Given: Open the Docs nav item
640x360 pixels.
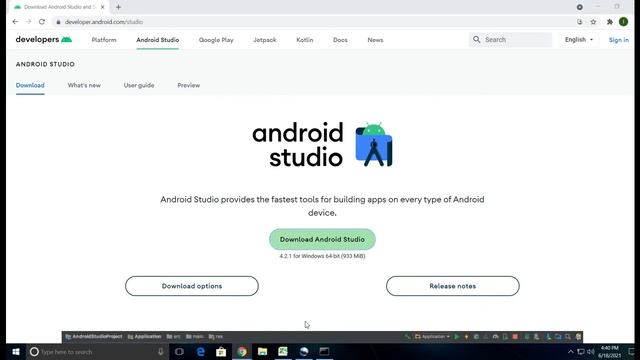Looking at the screenshot, I should point(340,40).
